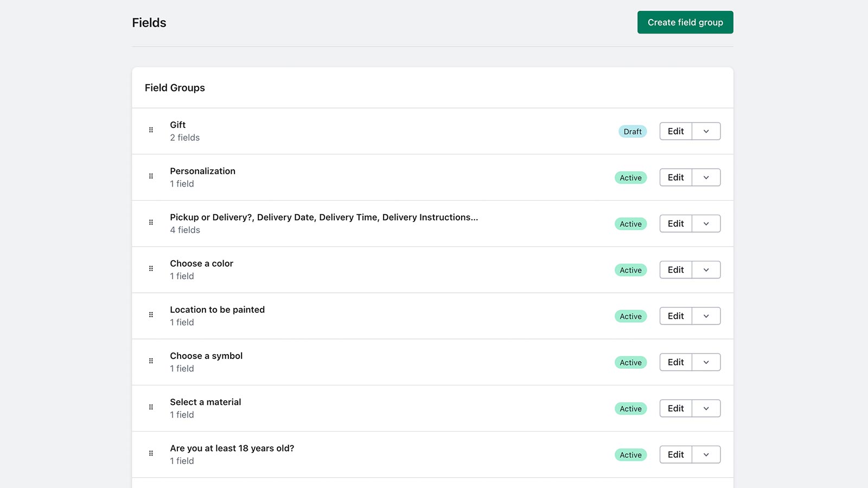Image resolution: width=868 pixels, height=488 pixels.
Task: Click the drag handle next to Choose a color
Action: (150, 268)
